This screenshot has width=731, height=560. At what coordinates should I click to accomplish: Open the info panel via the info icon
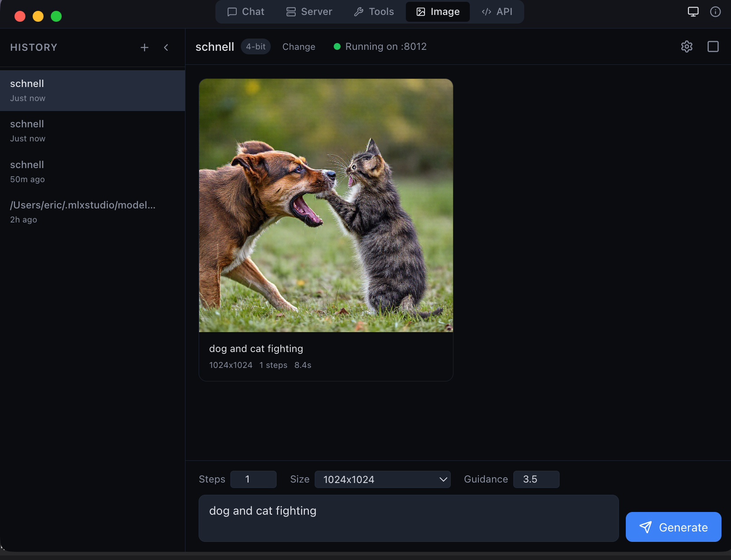click(715, 12)
